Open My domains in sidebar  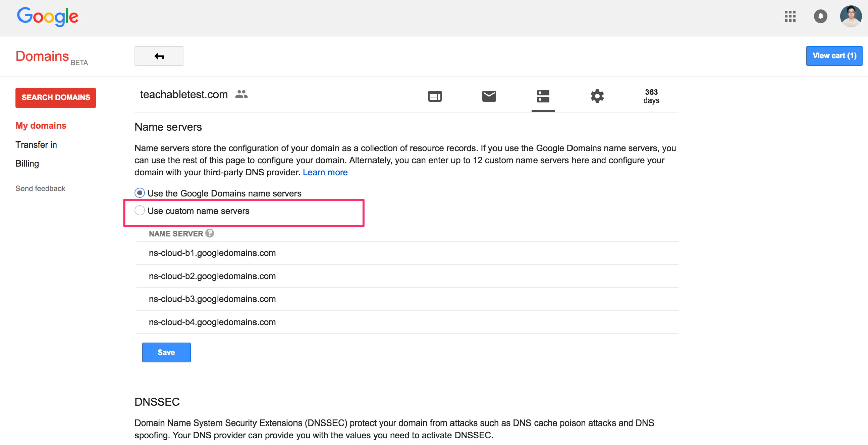(41, 126)
